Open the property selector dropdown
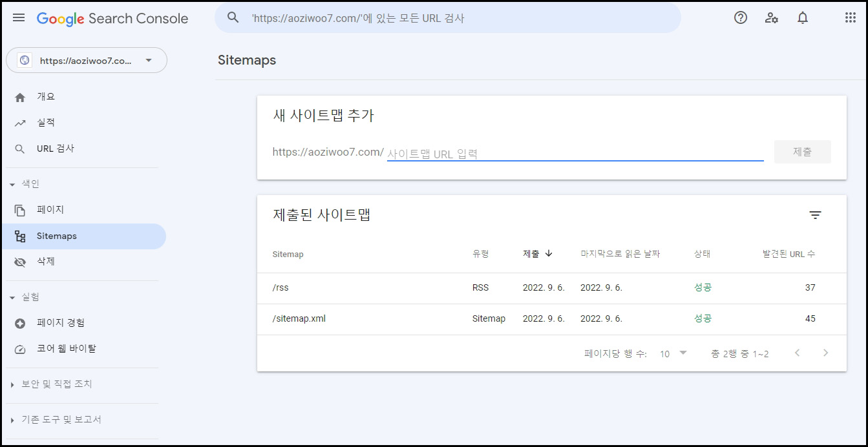Image resolution: width=868 pixels, height=447 pixels. (x=87, y=60)
